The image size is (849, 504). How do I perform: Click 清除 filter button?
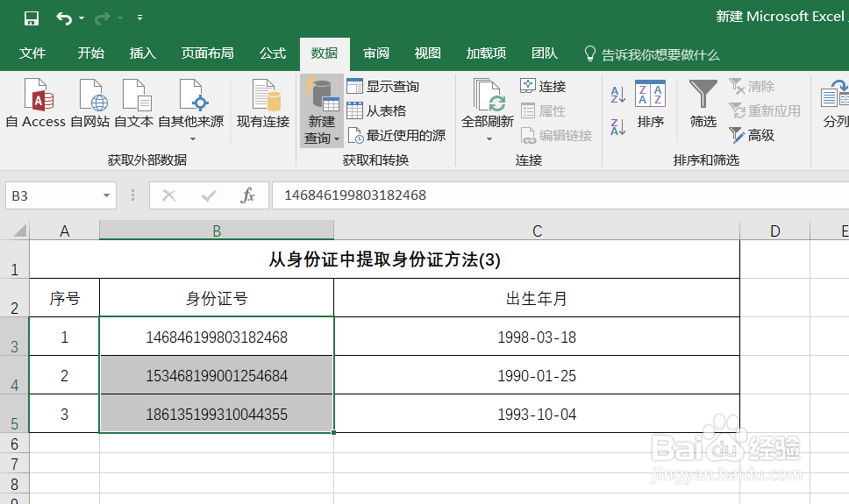click(x=752, y=87)
